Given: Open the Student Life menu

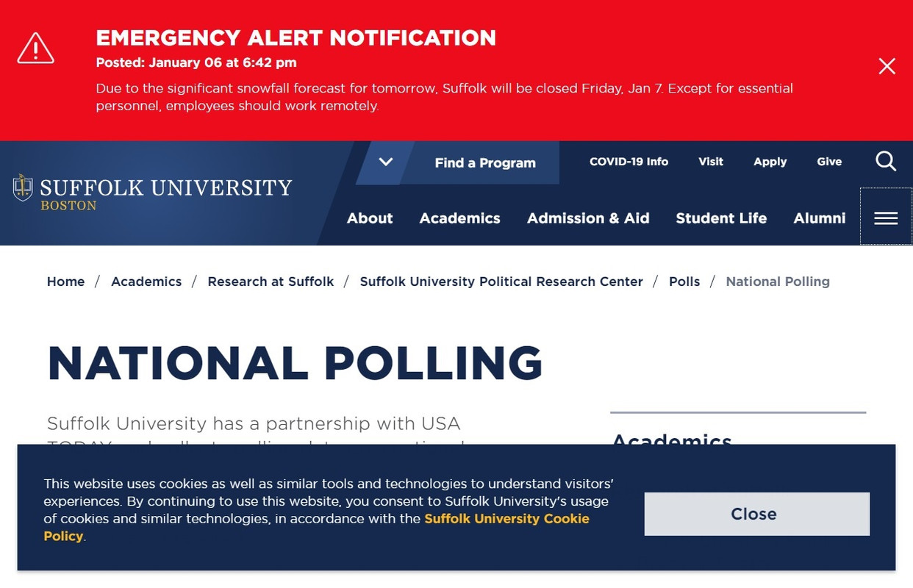Looking at the screenshot, I should (x=721, y=218).
